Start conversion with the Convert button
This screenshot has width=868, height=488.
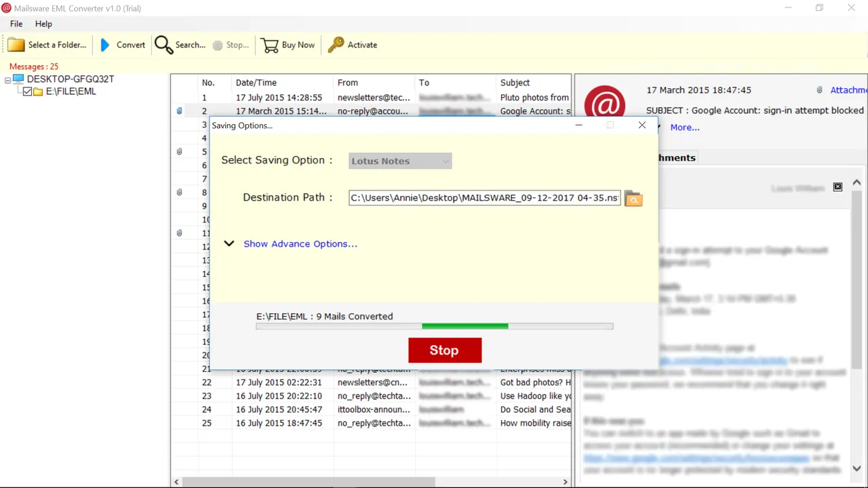pyautogui.click(x=123, y=45)
